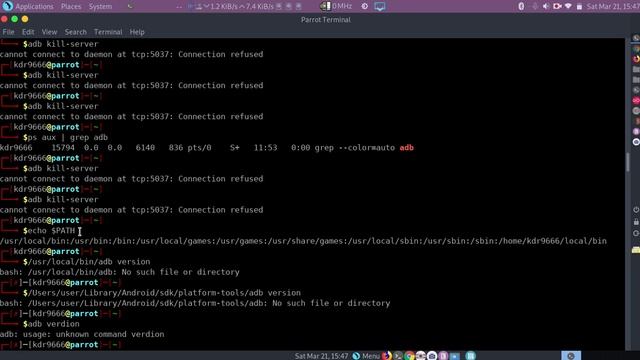Viewport: 640px width, 360px height.
Task: Open the terminal's Search menu
Action: click(76, 32)
